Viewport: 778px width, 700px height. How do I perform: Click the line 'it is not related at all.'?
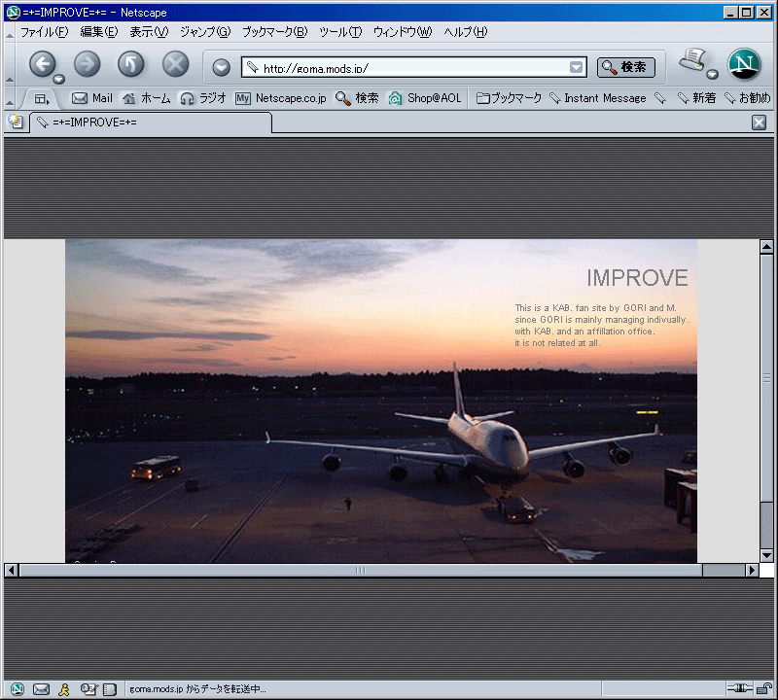557,343
